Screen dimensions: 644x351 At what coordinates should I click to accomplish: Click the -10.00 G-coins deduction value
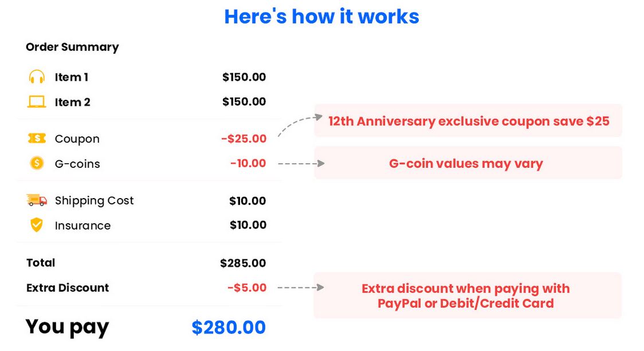click(248, 163)
